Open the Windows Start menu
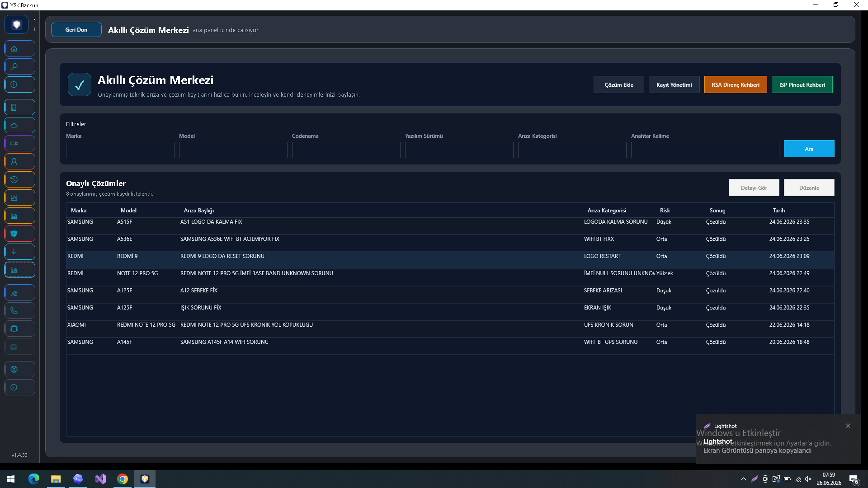 tap(11, 479)
